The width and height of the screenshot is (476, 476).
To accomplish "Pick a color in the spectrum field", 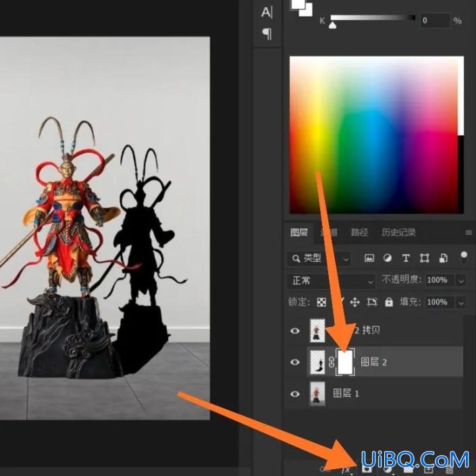I will click(x=373, y=135).
